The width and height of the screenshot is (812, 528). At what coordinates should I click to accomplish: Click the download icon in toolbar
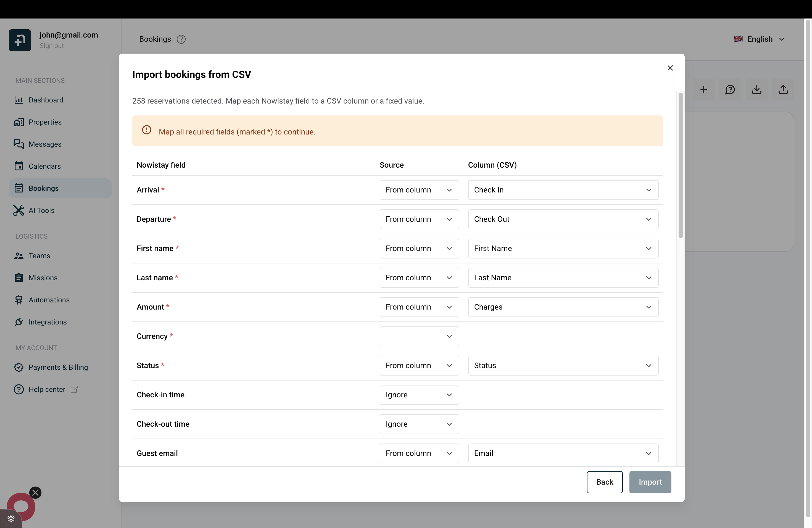tap(756, 90)
